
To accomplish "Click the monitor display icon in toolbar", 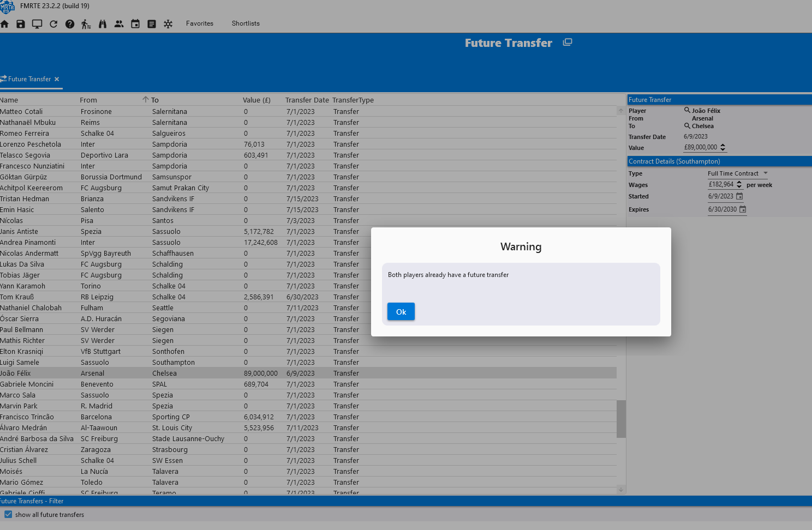I will 37,24.
